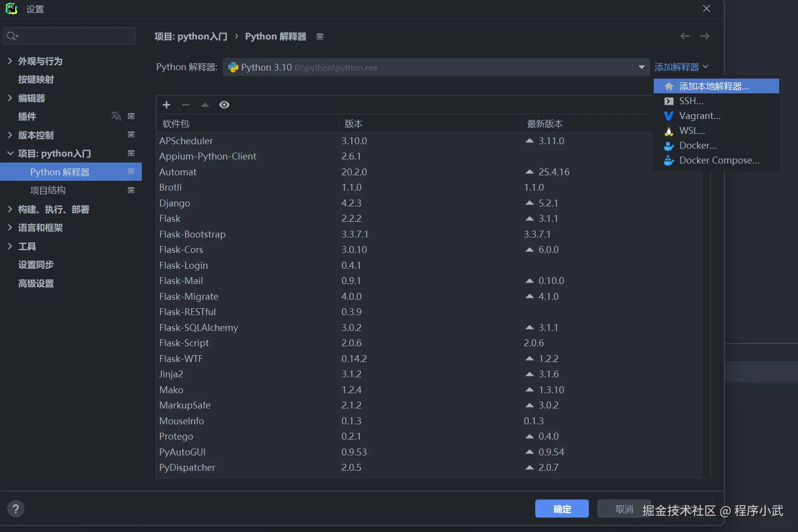Click in the settings search field
This screenshot has width=798, height=532.
(69, 36)
